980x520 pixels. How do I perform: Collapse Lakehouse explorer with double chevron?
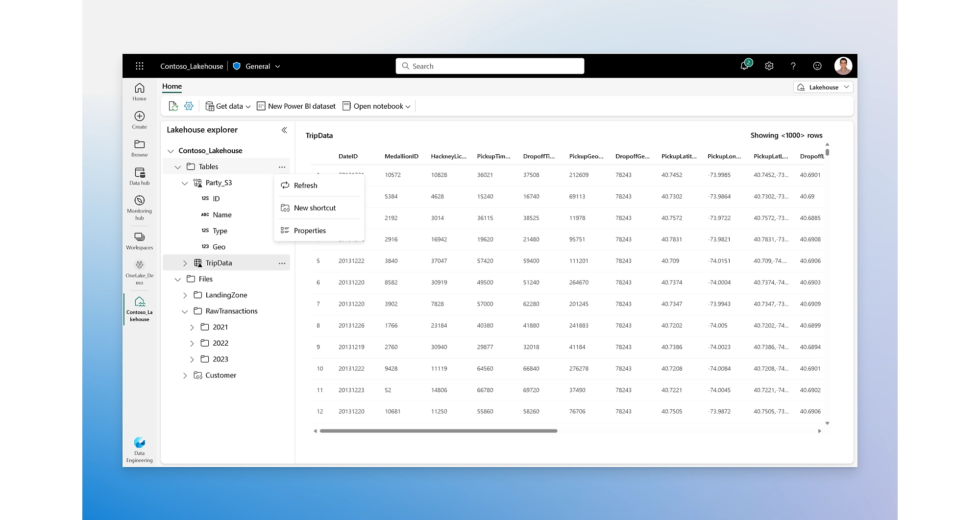[x=284, y=130]
